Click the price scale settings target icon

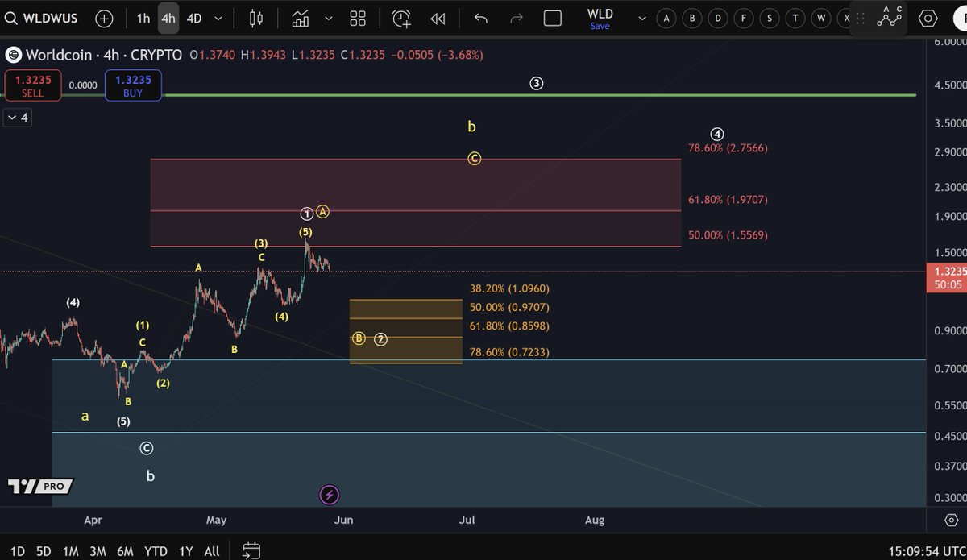[952, 519]
